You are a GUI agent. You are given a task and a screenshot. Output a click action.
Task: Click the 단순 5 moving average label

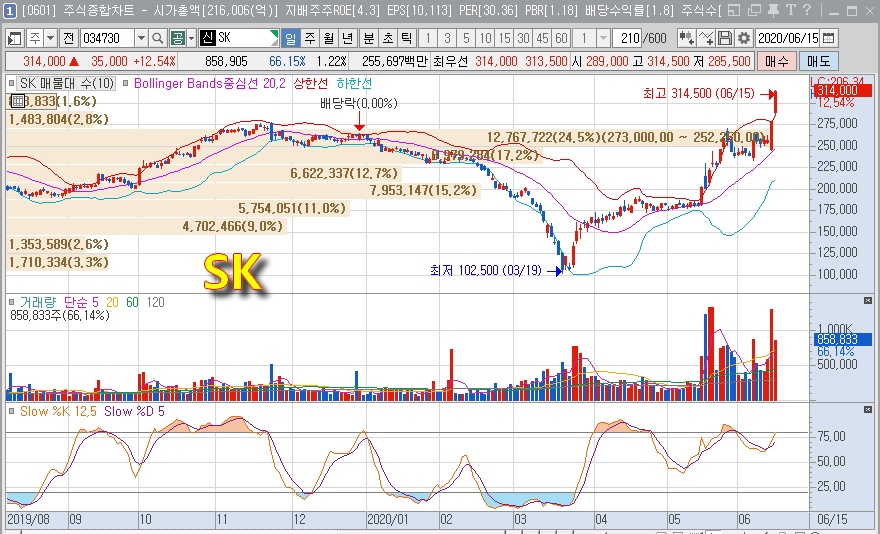coord(81,302)
